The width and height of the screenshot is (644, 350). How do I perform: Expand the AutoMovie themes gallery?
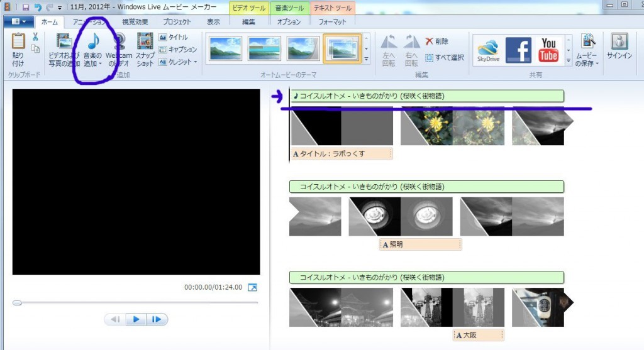[x=367, y=60]
